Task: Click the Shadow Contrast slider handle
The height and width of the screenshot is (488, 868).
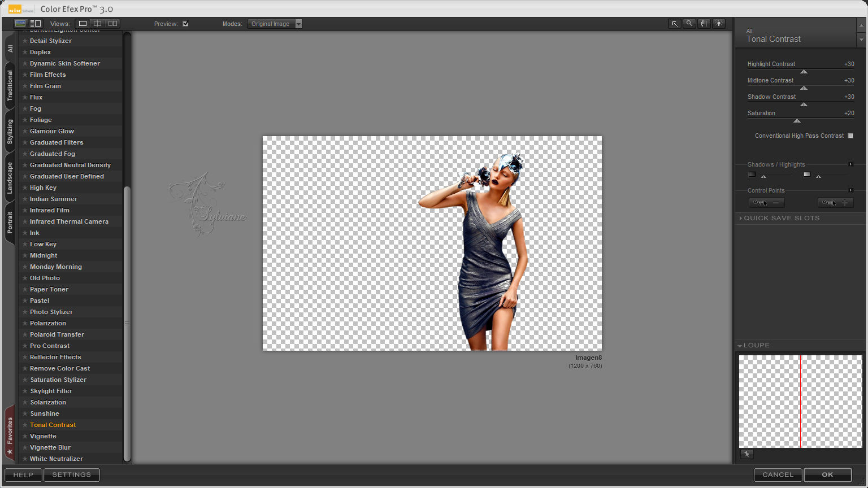Action: point(804,104)
